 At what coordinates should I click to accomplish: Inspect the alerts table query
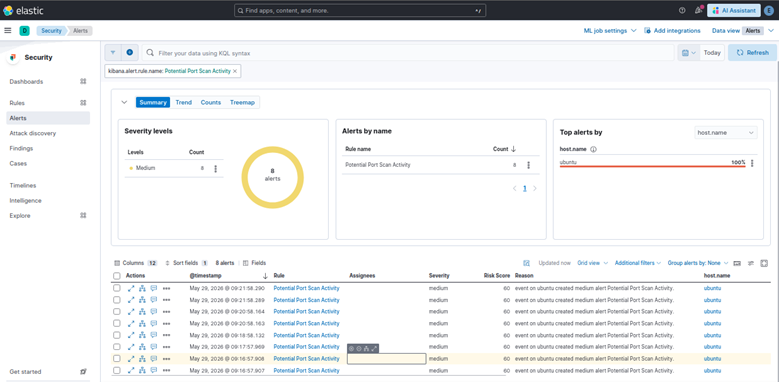(527, 263)
